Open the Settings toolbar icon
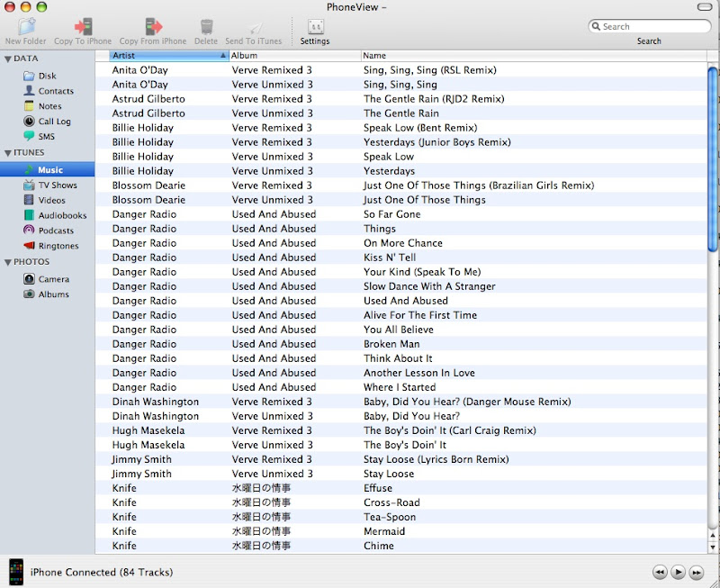720x588 pixels. pyautogui.click(x=315, y=27)
